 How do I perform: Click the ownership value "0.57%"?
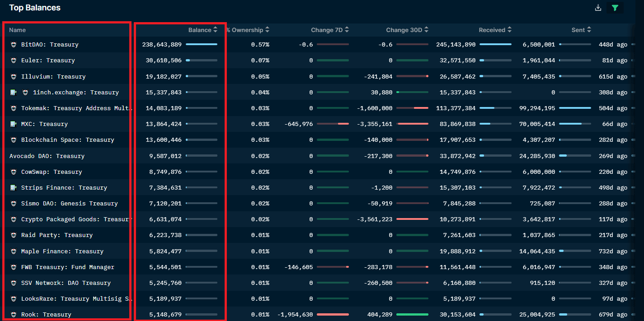click(260, 45)
